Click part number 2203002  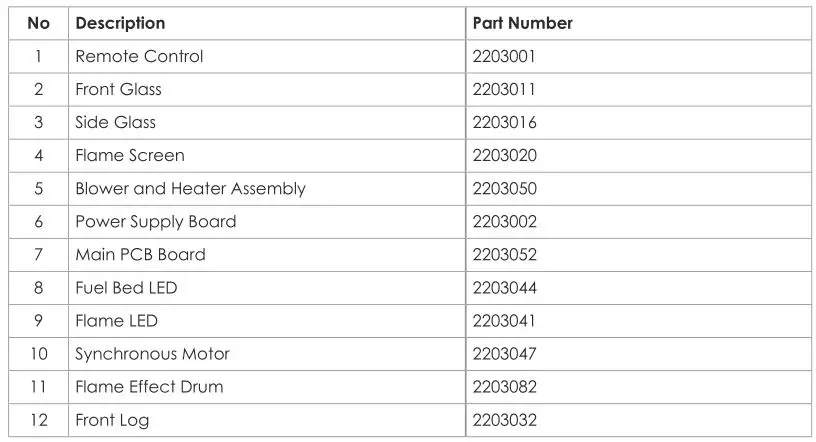pos(505,221)
